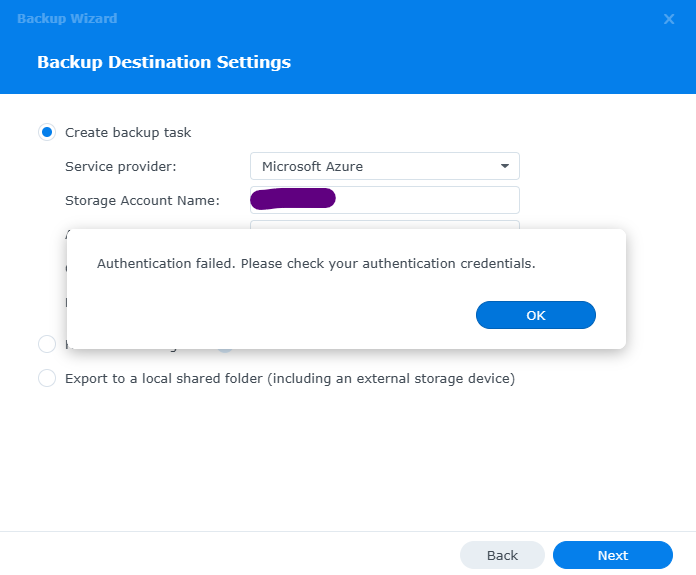Click the blank area of the error dialog
Image resolution: width=696 pixels, height=575 pixels.
click(250, 315)
